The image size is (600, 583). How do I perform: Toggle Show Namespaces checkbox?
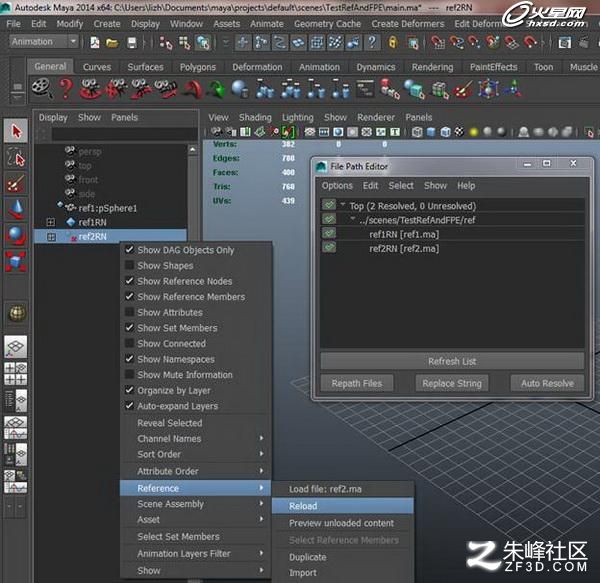[x=129, y=359]
